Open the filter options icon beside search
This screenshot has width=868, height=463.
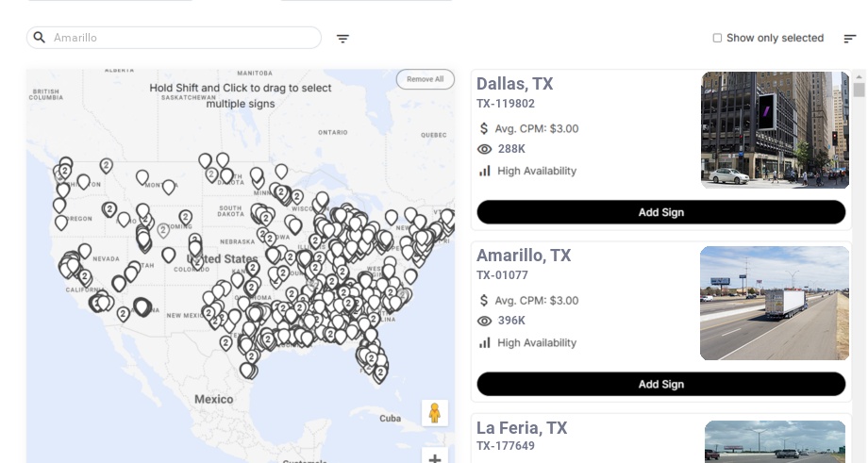342,39
